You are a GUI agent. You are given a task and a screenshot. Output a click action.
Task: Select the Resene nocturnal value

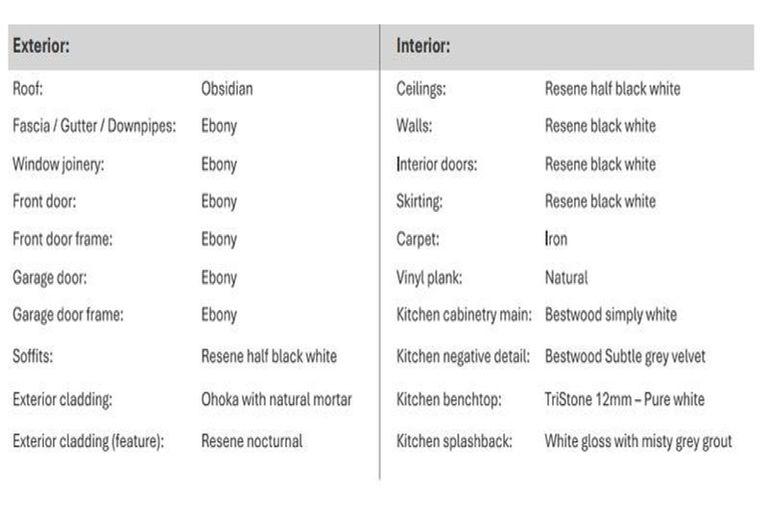(x=251, y=441)
